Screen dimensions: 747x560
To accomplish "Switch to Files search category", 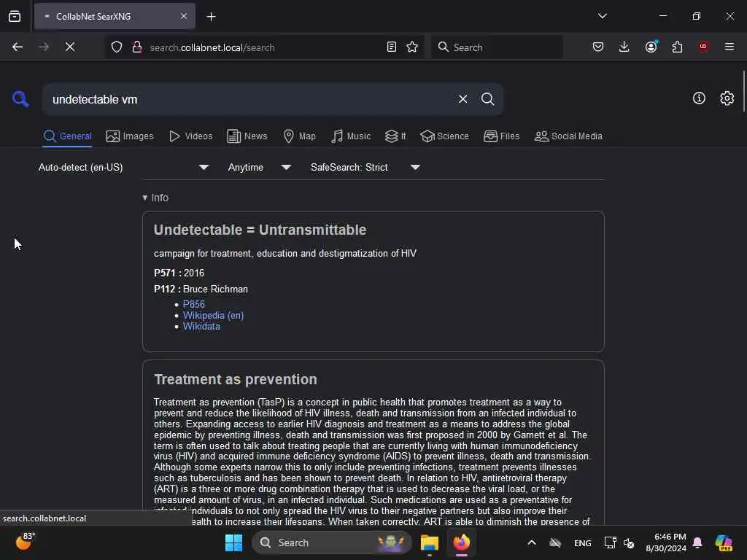I will 501,136.
